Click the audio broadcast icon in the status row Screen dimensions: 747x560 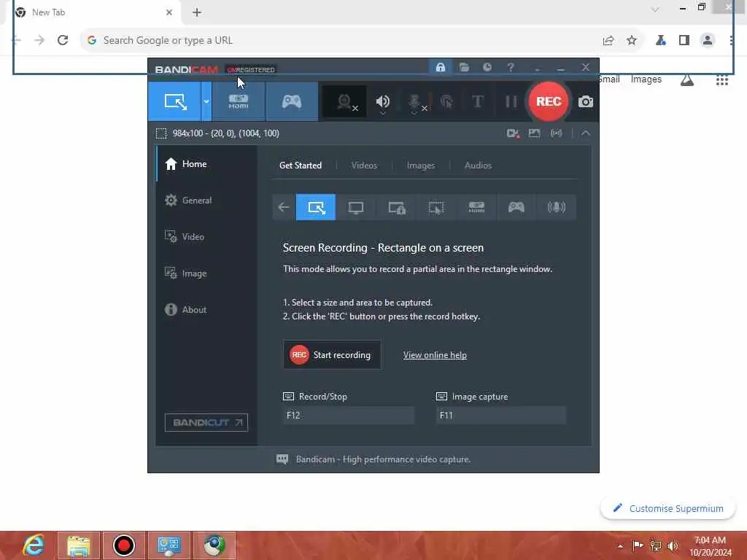(556, 133)
